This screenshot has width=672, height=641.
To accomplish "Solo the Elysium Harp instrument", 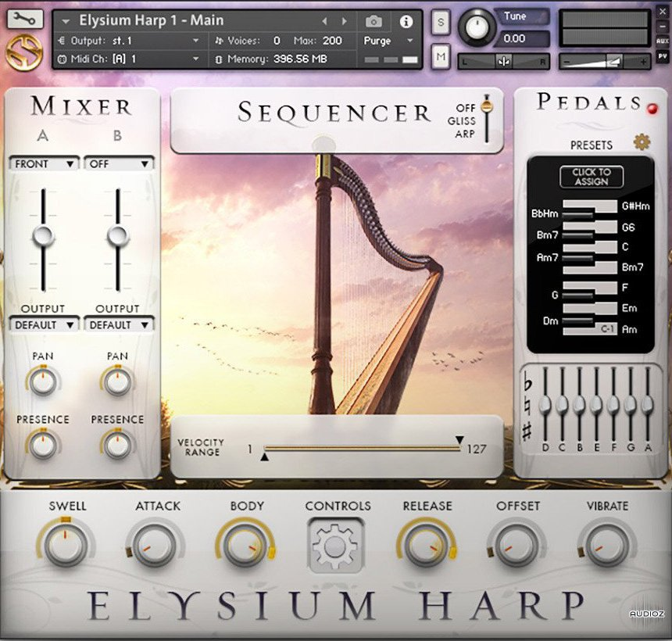I will pyautogui.click(x=440, y=23).
